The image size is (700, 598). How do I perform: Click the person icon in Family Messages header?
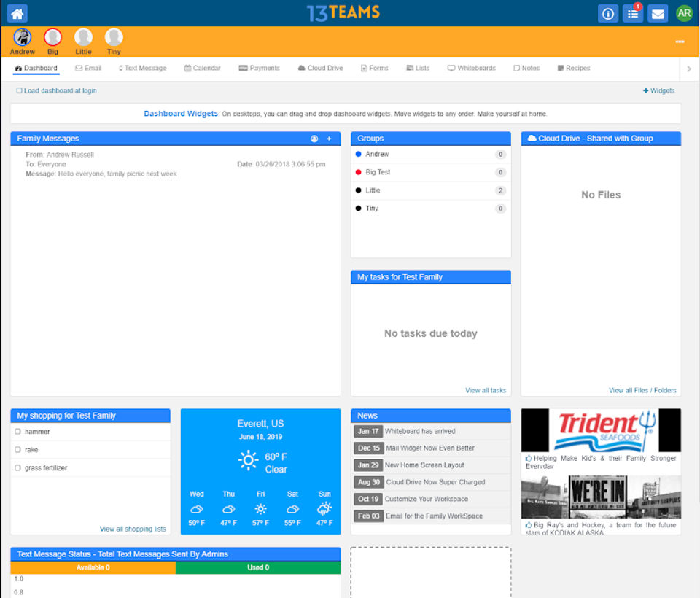[x=314, y=139]
